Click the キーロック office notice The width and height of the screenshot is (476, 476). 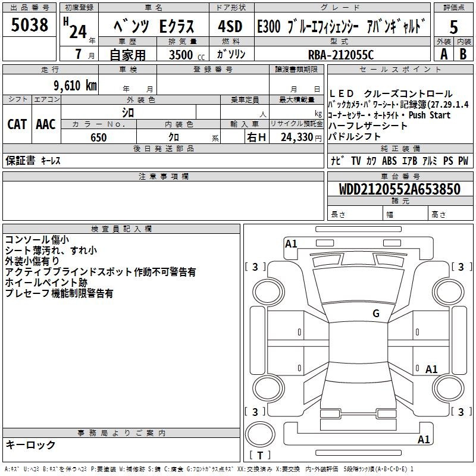30,444
